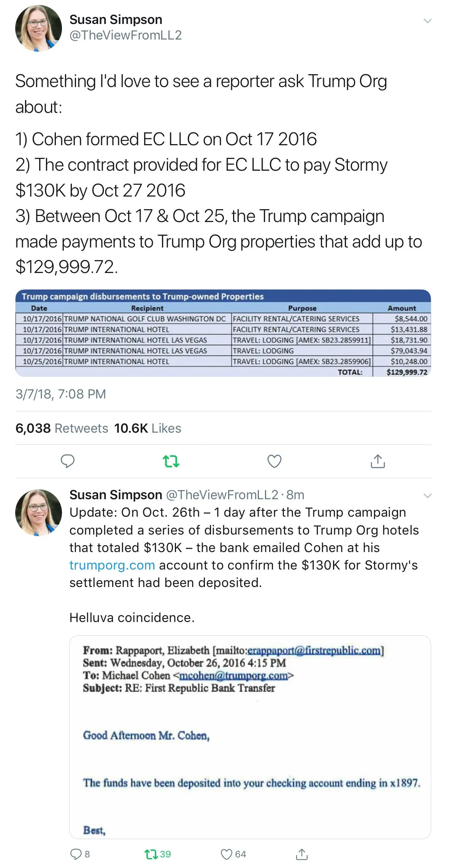Toggle retweet on the update tweet

click(x=152, y=854)
